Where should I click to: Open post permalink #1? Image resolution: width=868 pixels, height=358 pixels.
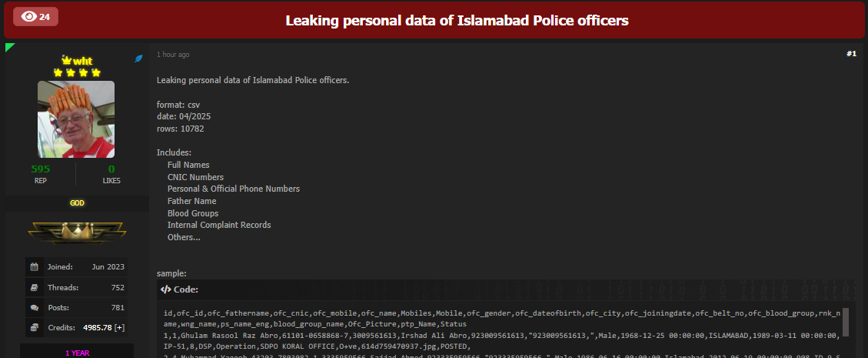pos(851,54)
